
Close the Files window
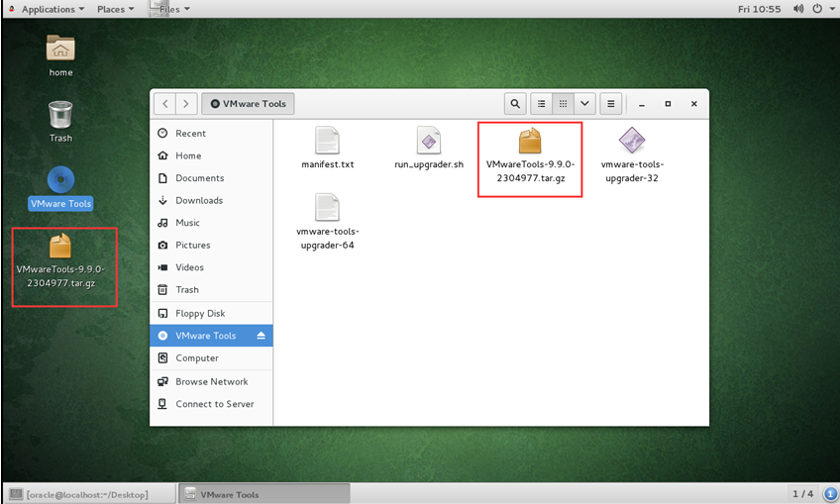(693, 104)
